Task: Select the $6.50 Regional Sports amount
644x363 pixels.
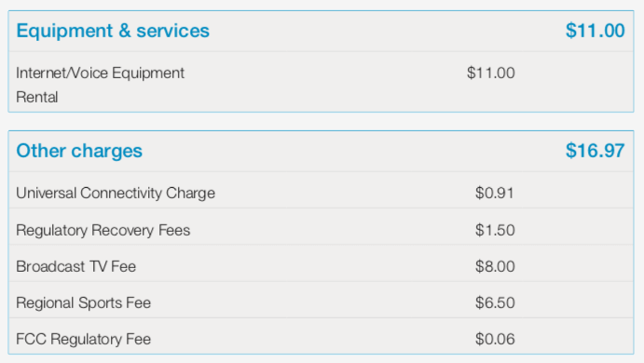Action: 495,303
